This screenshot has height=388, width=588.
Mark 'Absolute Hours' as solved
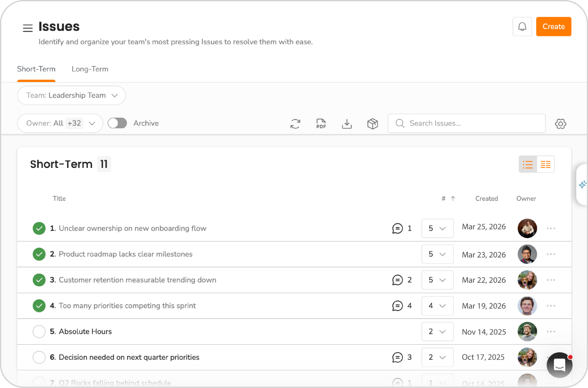[39, 332]
